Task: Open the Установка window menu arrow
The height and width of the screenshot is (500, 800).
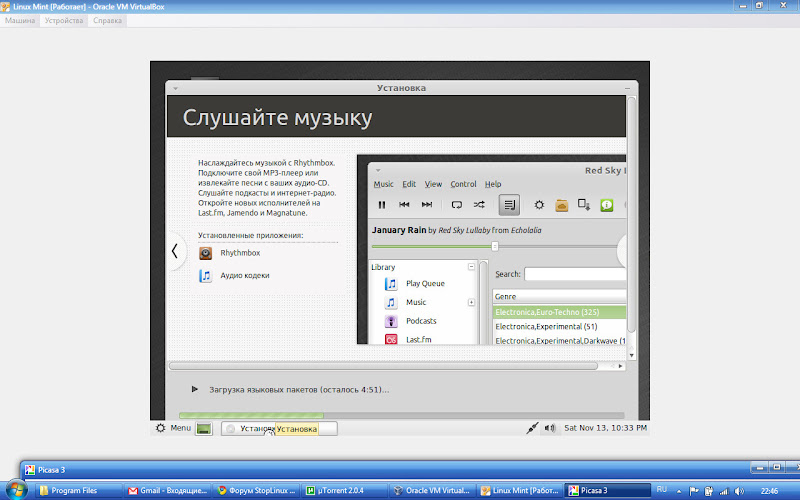Action: pos(176,88)
